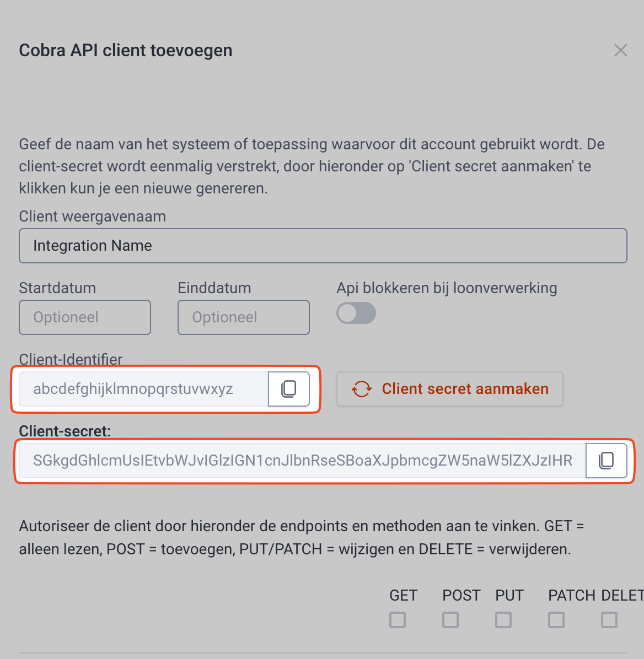Tick the PUT method checkbox

coord(503,620)
